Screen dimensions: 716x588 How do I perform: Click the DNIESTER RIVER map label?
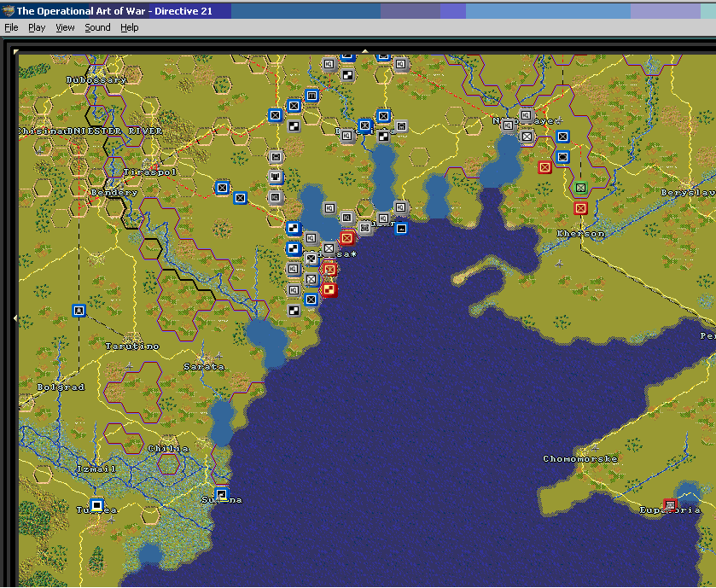coord(114,131)
